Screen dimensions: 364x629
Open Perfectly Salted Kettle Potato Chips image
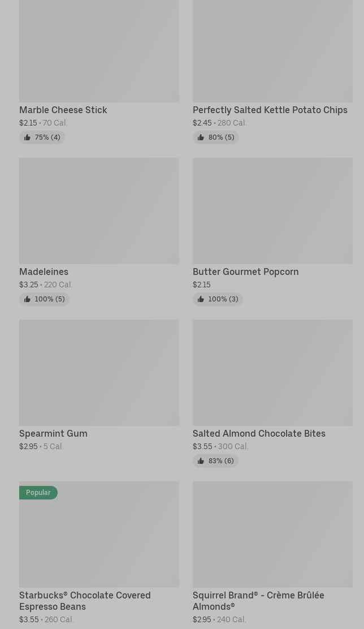(x=272, y=51)
